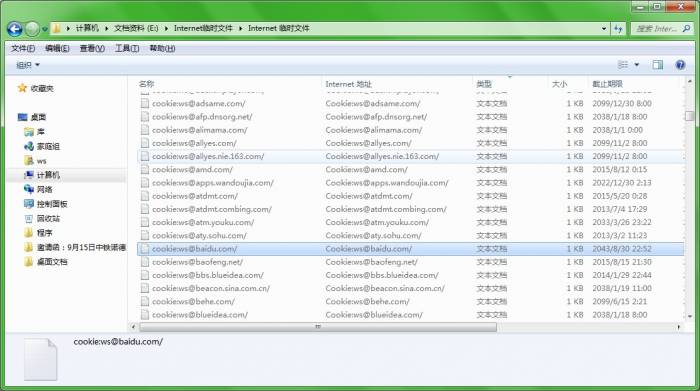Open the 帮助(H) menu
Screen dimensions: 700x391
click(x=162, y=48)
